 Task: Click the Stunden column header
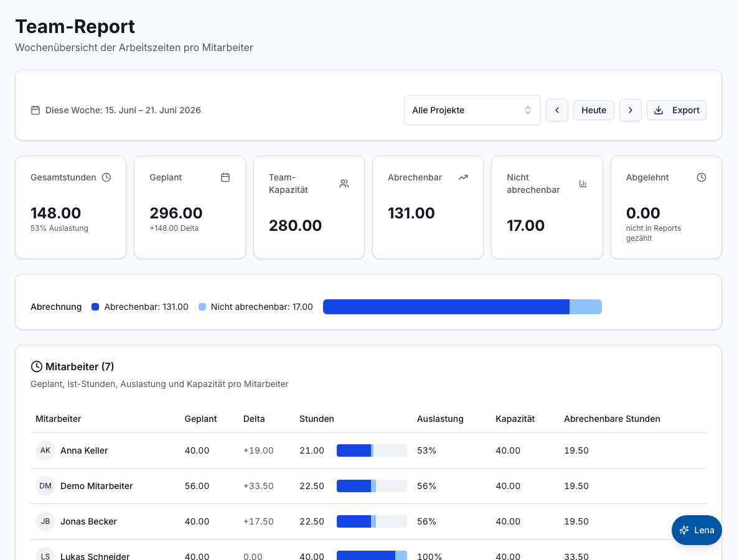[317, 419]
